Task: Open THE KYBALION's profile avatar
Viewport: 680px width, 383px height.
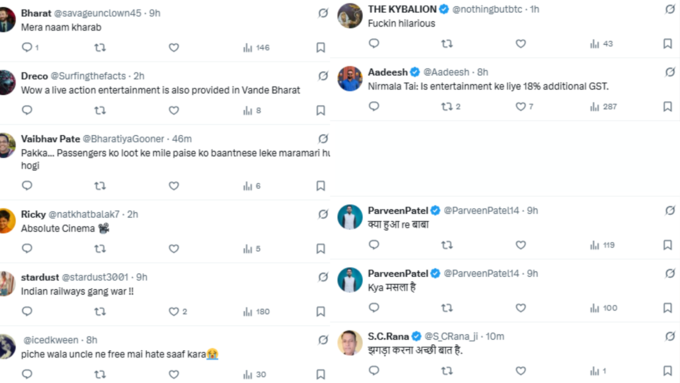Action: [350, 16]
